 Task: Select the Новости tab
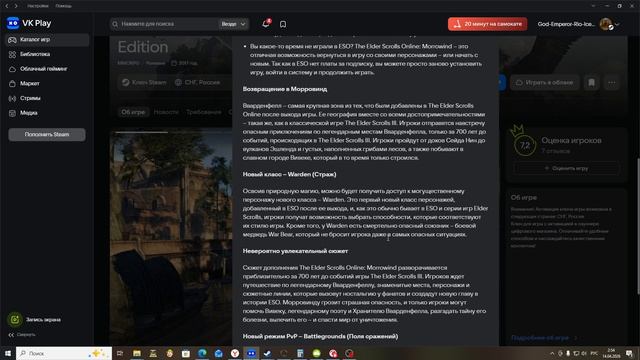coord(166,112)
